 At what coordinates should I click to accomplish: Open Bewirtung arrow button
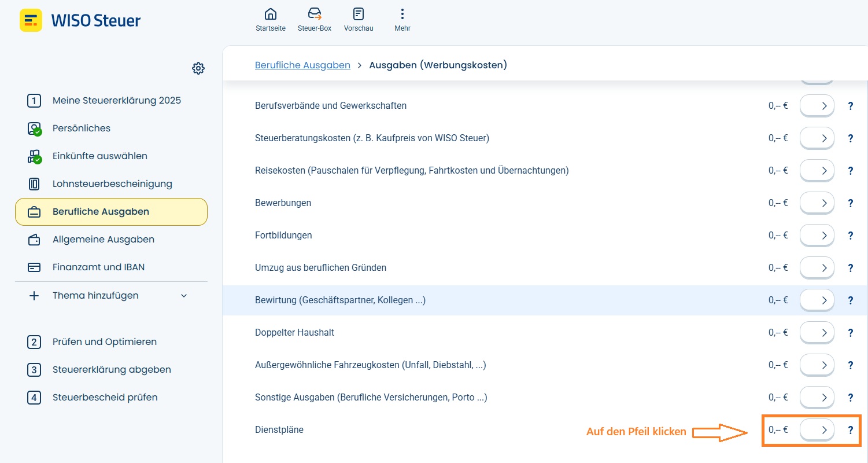(817, 300)
